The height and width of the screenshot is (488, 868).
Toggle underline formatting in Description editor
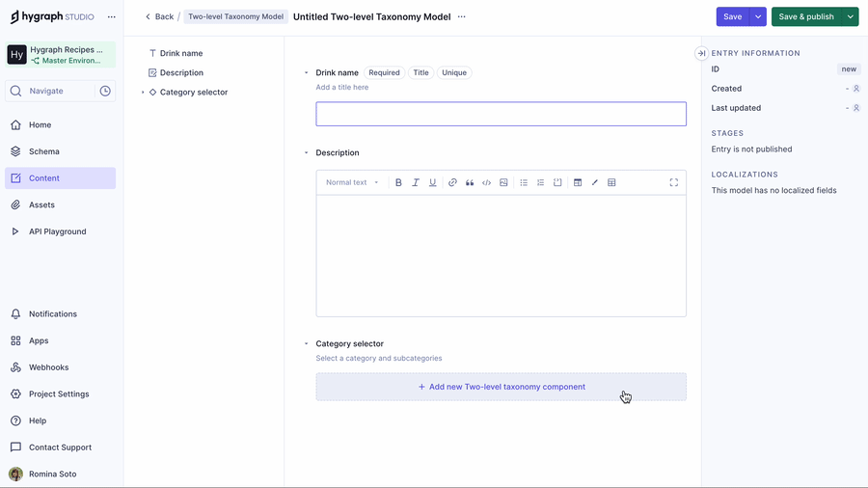click(x=433, y=182)
